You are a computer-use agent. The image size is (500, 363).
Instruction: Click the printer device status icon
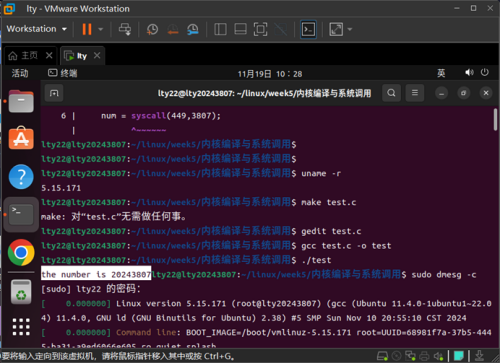coord(424,356)
